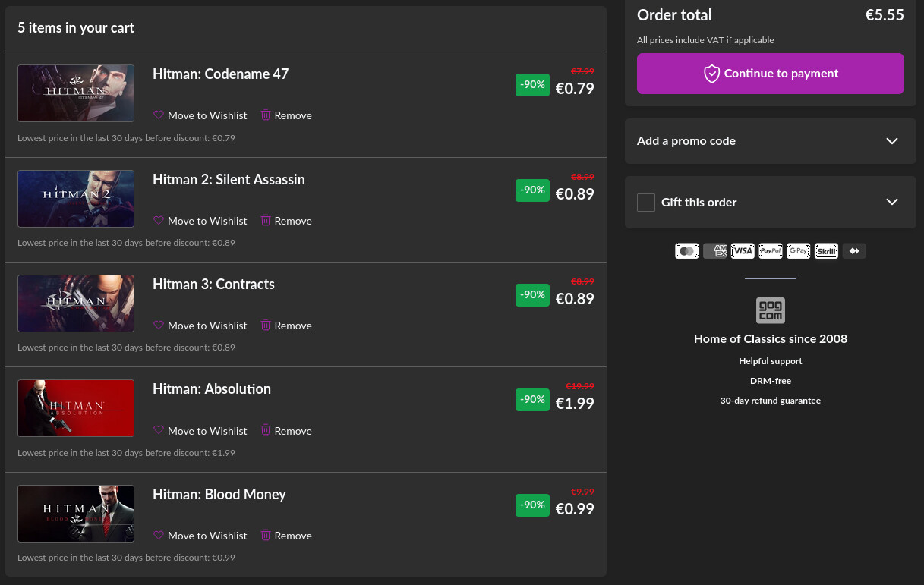Click the GOG.com logo
Image resolution: width=924 pixels, height=585 pixels.
point(770,310)
